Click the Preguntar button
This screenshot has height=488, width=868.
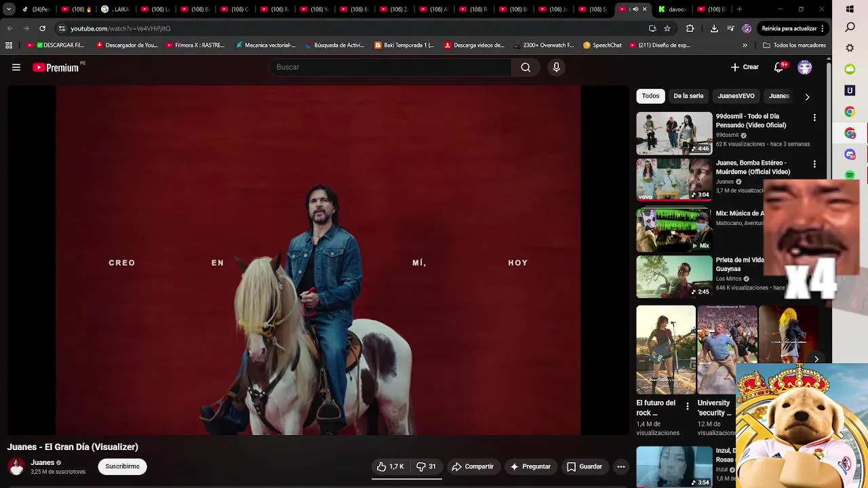[x=530, y=466]
